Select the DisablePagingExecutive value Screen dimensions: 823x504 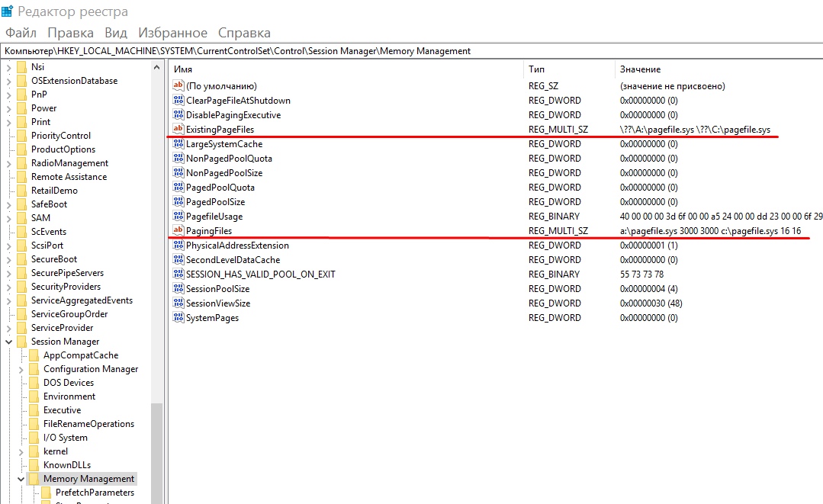click(x=233, y=115)
